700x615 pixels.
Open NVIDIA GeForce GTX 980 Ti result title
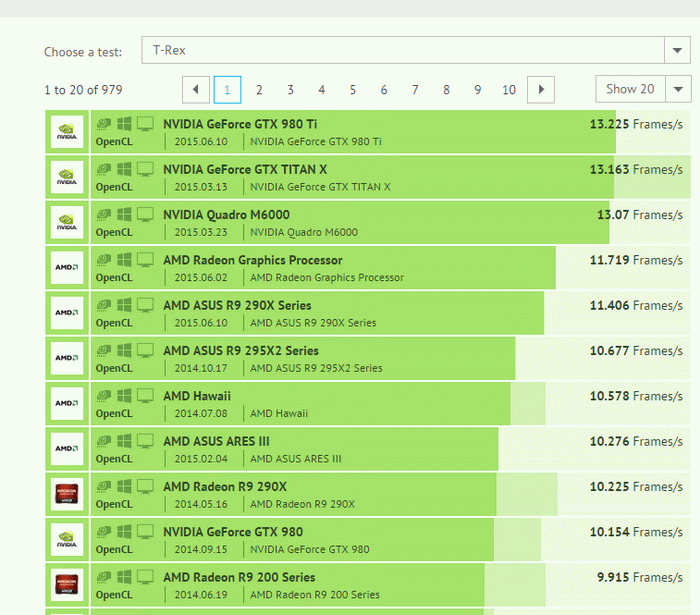tap(240, 124)
